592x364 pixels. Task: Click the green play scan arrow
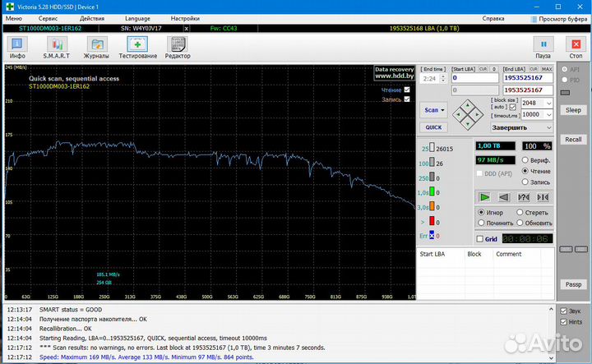(x=485, y=197)
